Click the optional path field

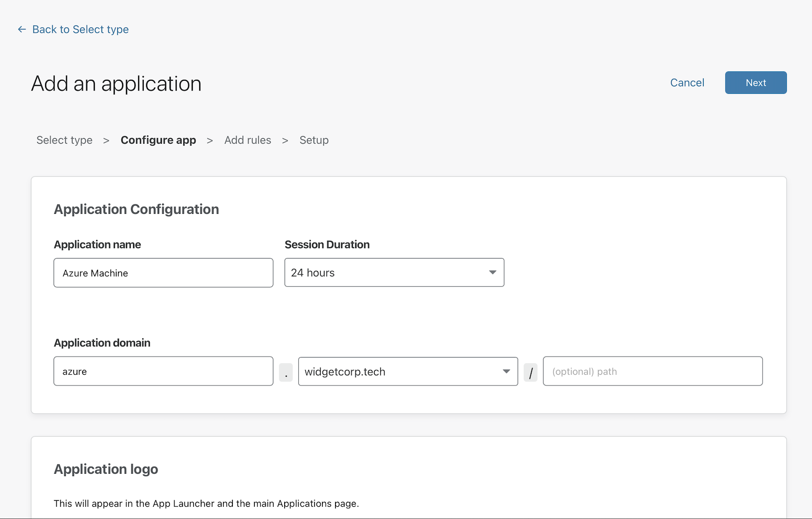coord(652,371)
